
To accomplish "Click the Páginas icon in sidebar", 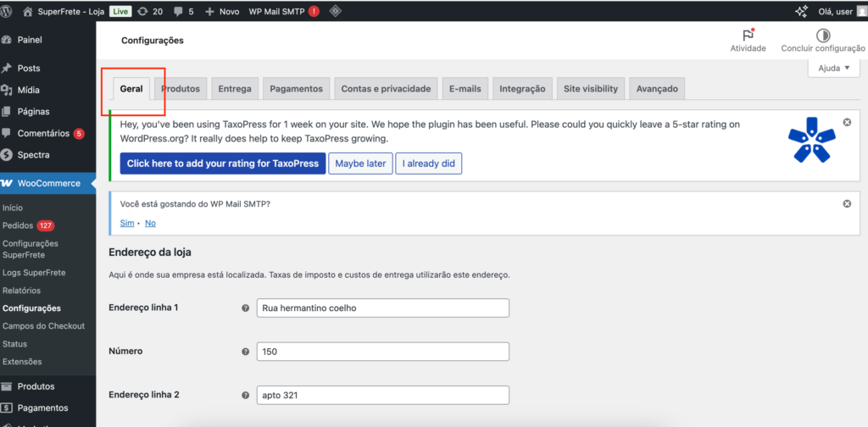I will point(7,112).
